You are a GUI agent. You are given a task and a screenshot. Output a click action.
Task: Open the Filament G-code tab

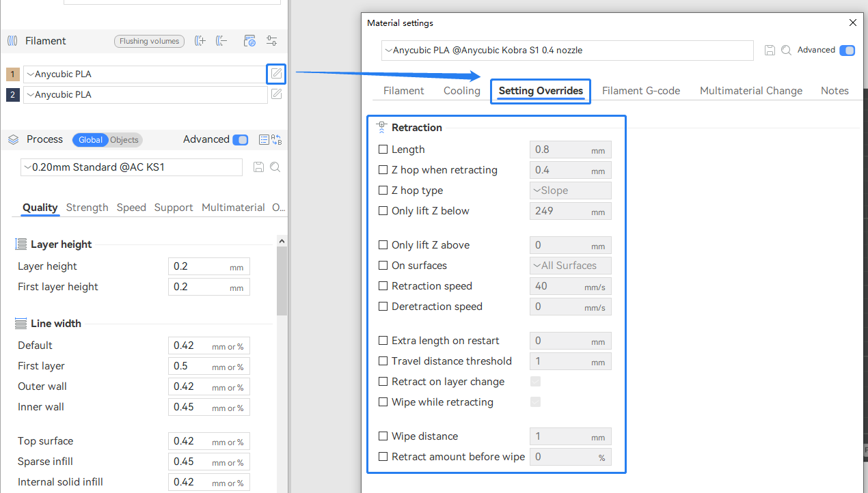coord(641,91)
